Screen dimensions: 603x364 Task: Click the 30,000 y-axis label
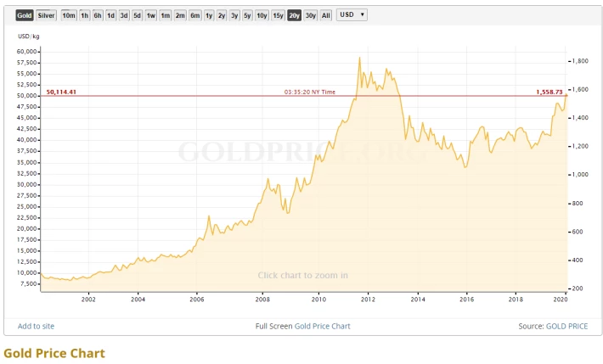27,184
